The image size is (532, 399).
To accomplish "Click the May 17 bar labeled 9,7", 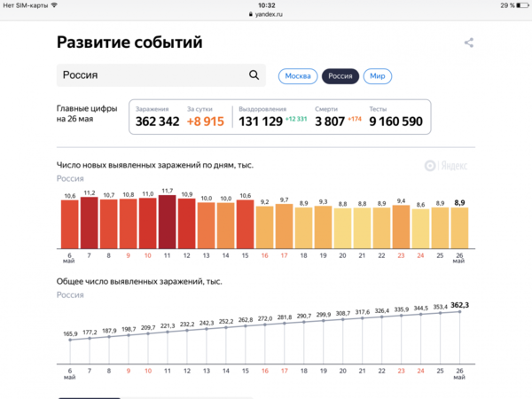I will [x=284, y=226].
